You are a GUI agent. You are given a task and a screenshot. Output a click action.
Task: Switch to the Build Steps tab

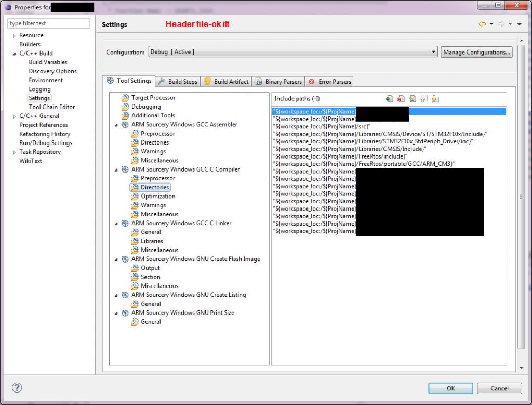click(178, 82)
